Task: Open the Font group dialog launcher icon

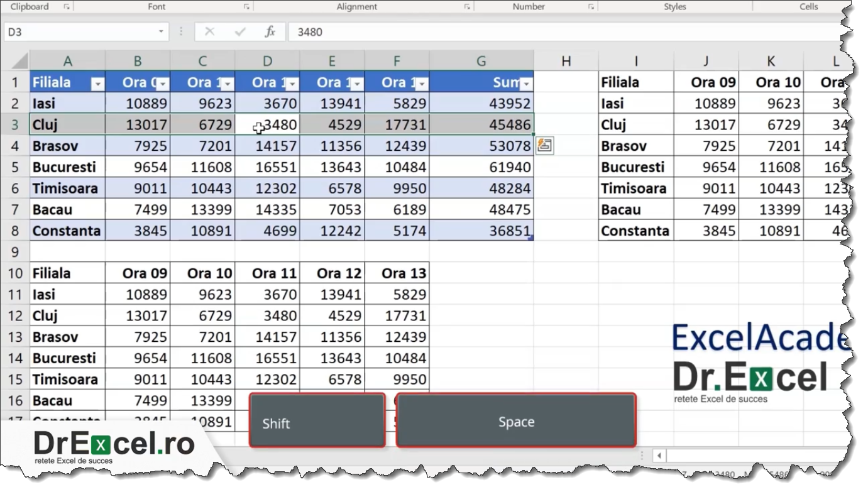Action: pyautogui.click(x=246, y=6)
